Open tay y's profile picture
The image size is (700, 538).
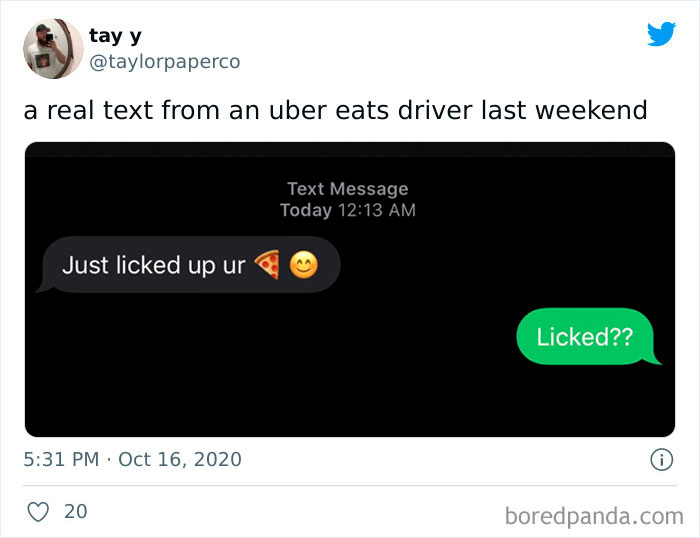pyautogui.click(x=53, y=49)
